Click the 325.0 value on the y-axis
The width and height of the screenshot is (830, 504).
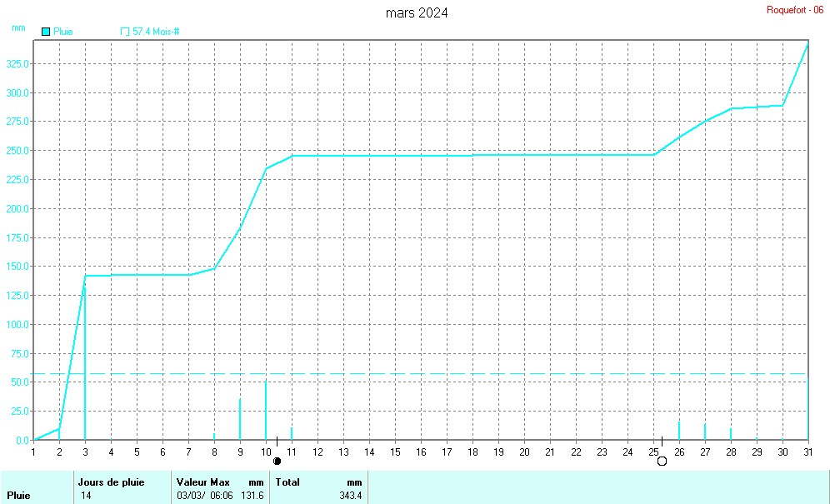pos(17,63)
